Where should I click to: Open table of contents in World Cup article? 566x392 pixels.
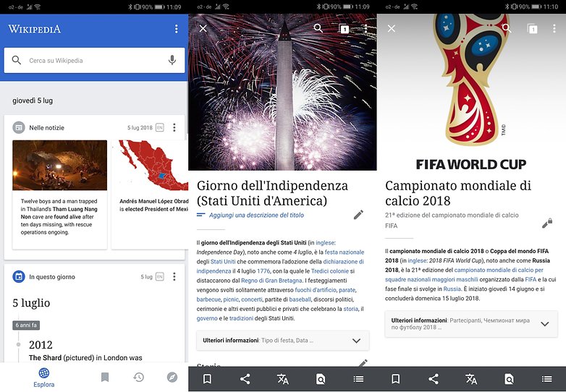(547, 379)
